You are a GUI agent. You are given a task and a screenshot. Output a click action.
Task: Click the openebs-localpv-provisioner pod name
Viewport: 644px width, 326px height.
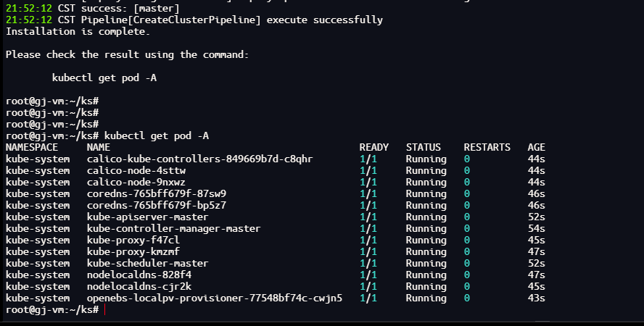tap(215, 298)
